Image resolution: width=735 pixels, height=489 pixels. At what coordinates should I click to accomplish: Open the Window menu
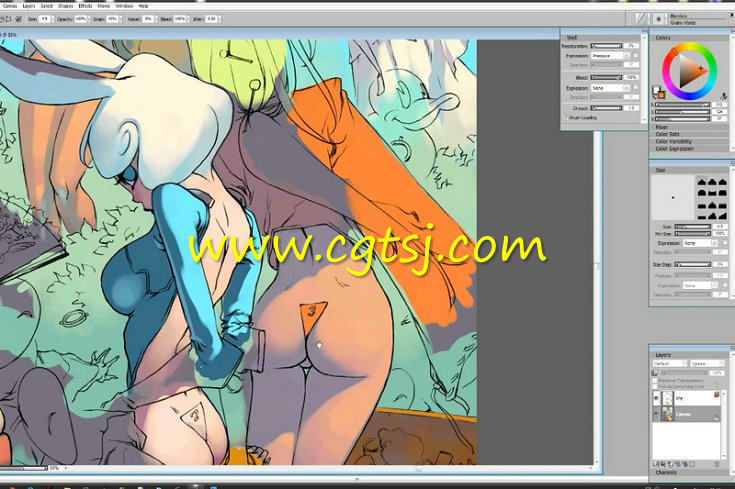124,6
